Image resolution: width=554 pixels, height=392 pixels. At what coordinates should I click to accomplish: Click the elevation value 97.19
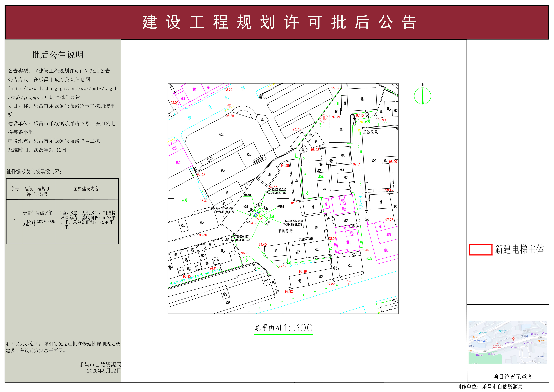click(x=282, y=266)
